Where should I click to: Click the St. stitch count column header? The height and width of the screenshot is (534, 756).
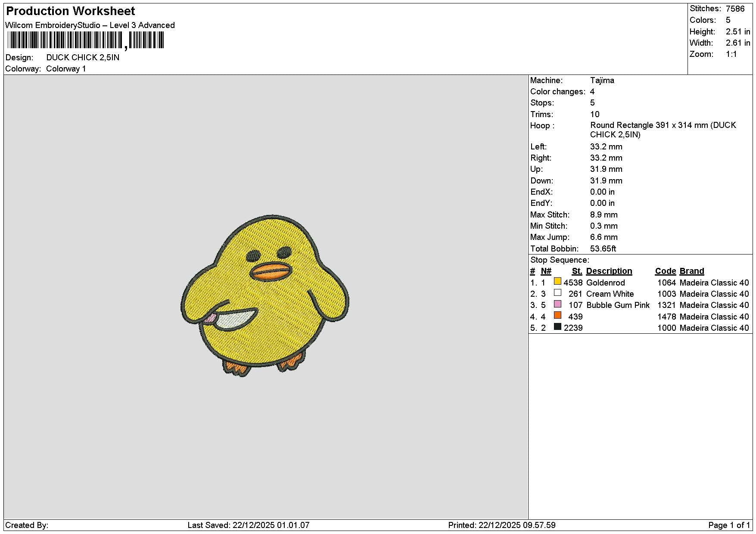point(577,271)
